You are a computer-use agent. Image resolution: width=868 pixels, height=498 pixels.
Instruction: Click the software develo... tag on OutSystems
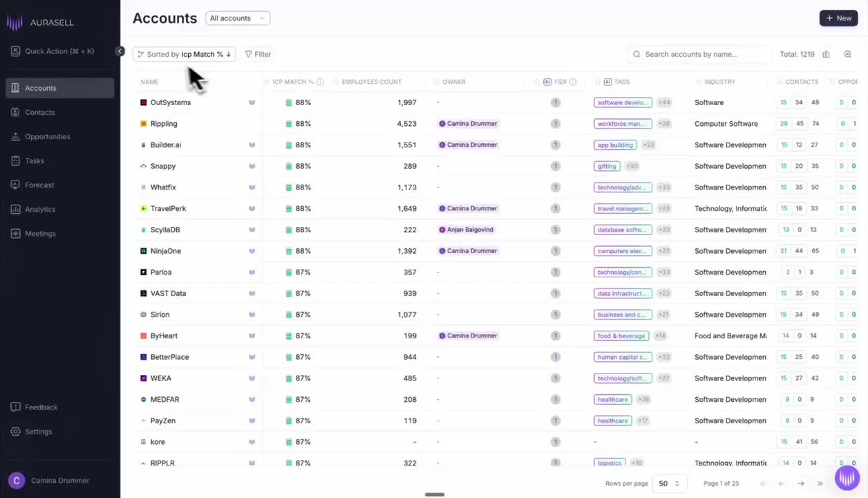tap(623, 102)
